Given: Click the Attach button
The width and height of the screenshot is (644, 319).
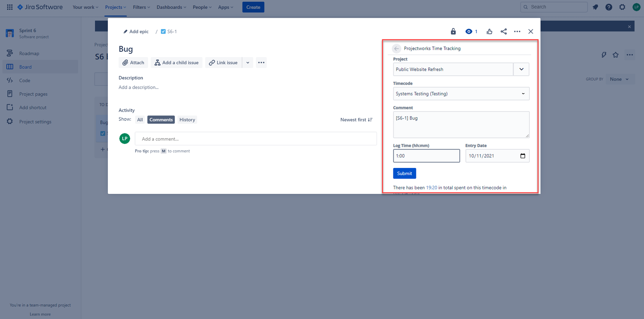Looking at the screenshot, I should point(133,63).
